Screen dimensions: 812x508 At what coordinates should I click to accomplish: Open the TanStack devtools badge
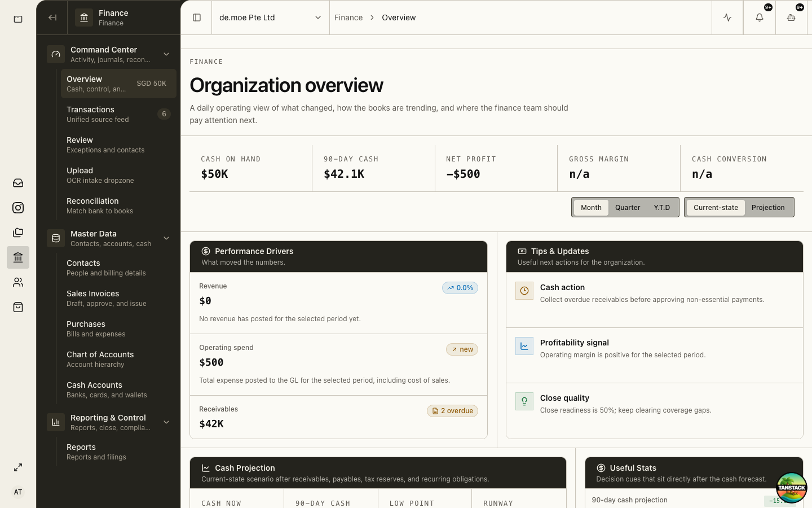(x=791, y=488)
